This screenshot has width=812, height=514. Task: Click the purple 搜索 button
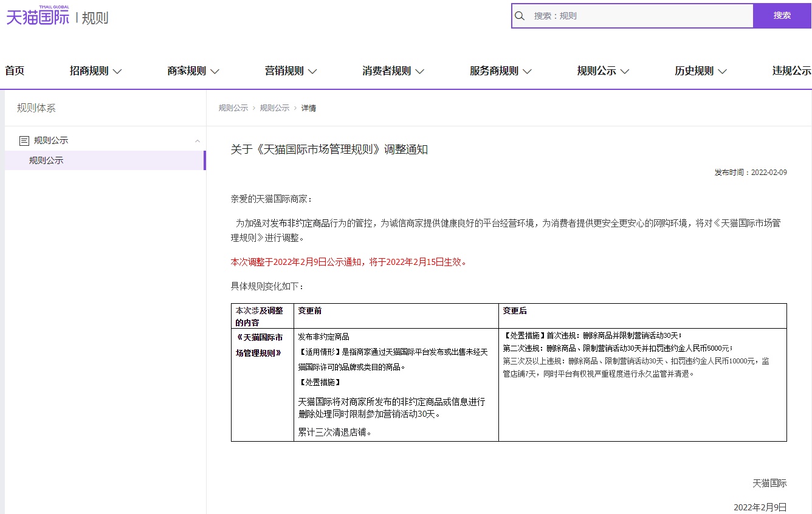tap(782, 16)
